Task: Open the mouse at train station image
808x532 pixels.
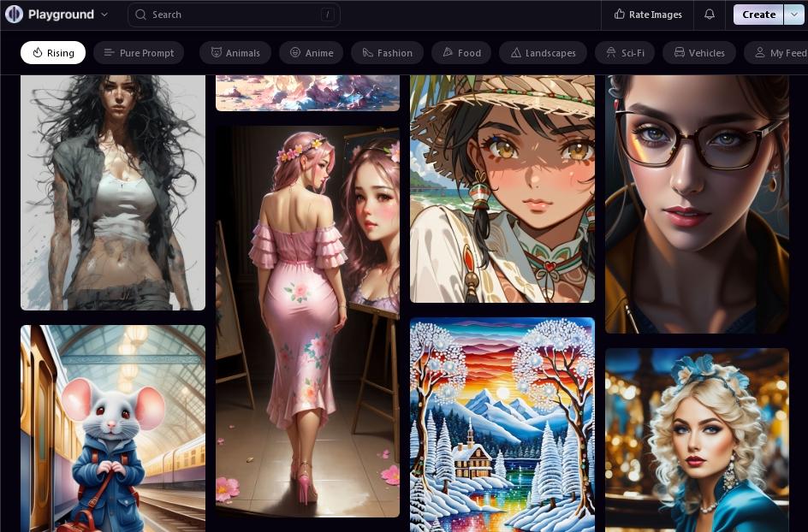Action: click(x=113, y=428)
